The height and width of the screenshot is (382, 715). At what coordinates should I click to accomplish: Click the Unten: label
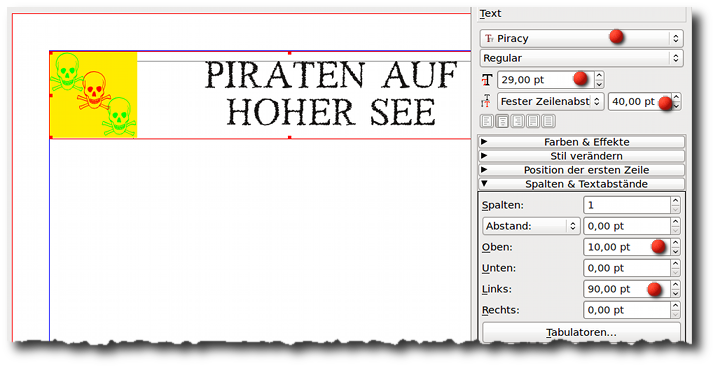(x=499, y=268)
